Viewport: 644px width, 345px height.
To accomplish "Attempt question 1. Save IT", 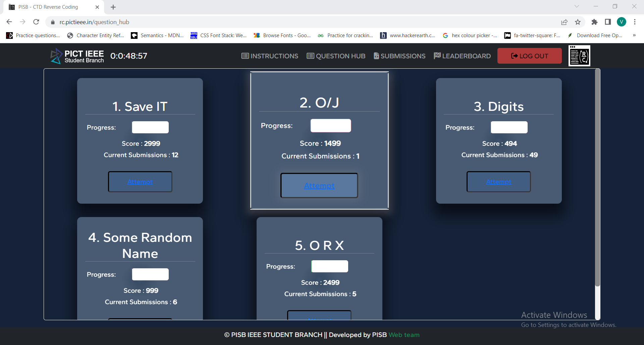I will (140, 182).
